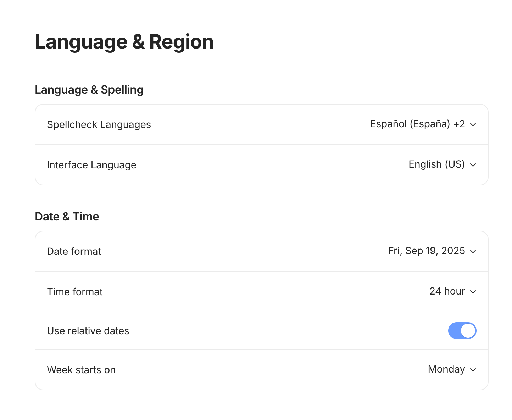512x420 pixels.
Task: Toggle the Use relative dates switch
Action: tap(462, 331)
